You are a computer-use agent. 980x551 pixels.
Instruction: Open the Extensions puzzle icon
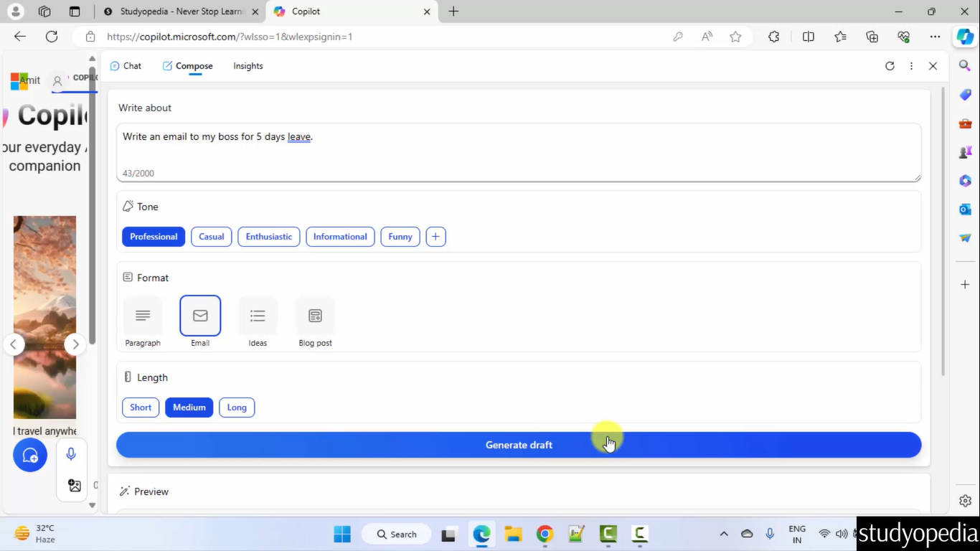pyautogui.click(x=774, y=37)
